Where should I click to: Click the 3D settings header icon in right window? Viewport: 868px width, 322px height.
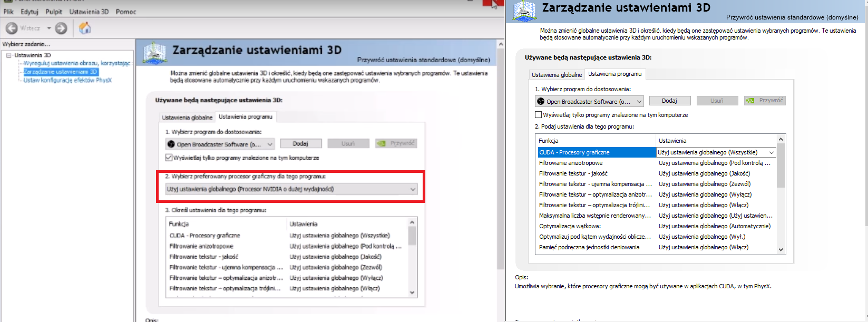point(524,11)
